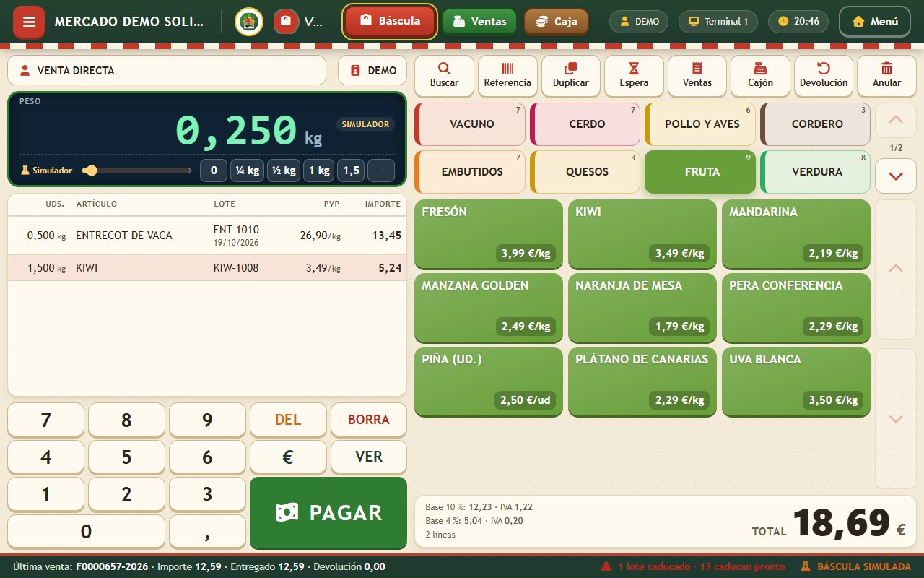Select the KIWI line in the ticket
The width and height of the screenshot is (924, 578).
click(x=207, y=268)
